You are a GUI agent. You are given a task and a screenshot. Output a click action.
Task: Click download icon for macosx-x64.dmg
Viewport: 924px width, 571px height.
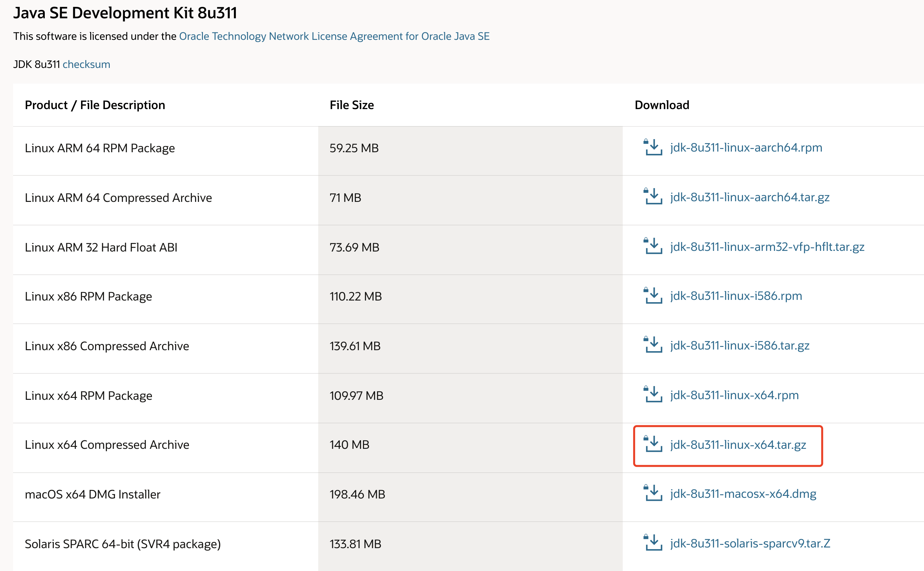point(652,493)
